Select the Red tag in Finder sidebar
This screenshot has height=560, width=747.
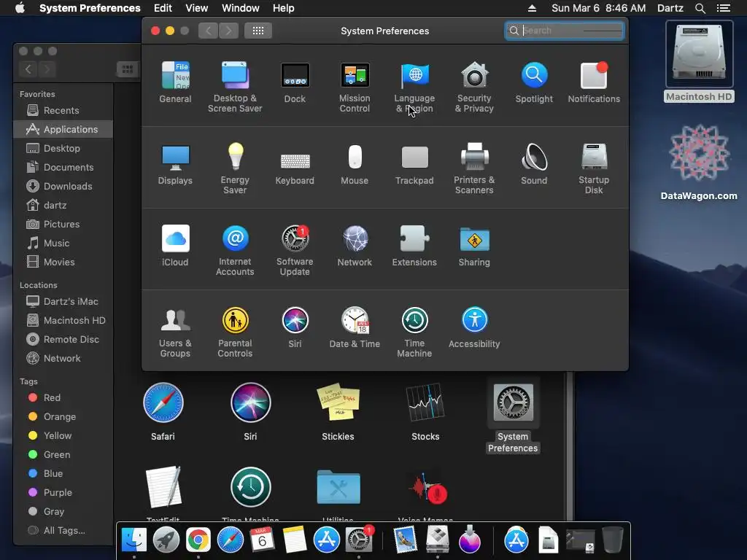coord(63,397)
